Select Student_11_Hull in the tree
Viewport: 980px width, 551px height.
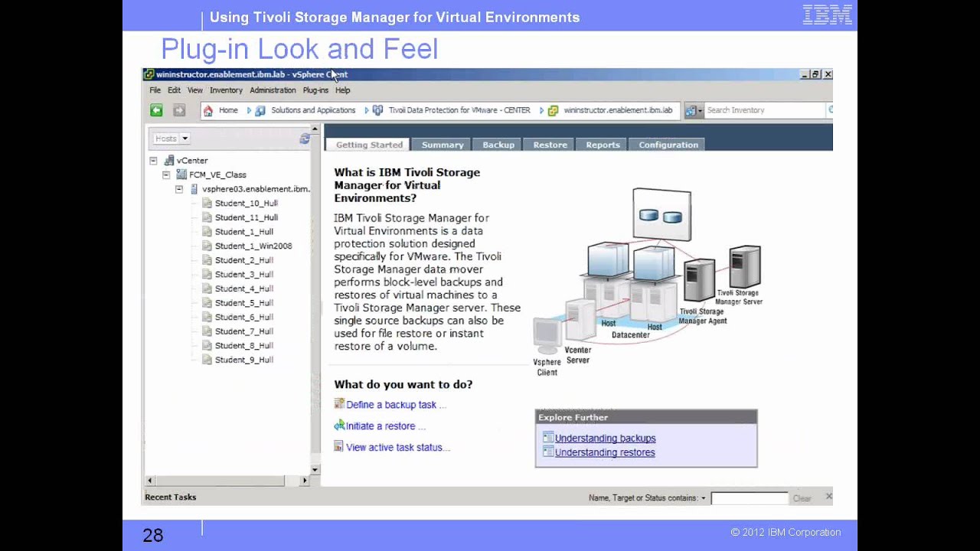(247, 217)
